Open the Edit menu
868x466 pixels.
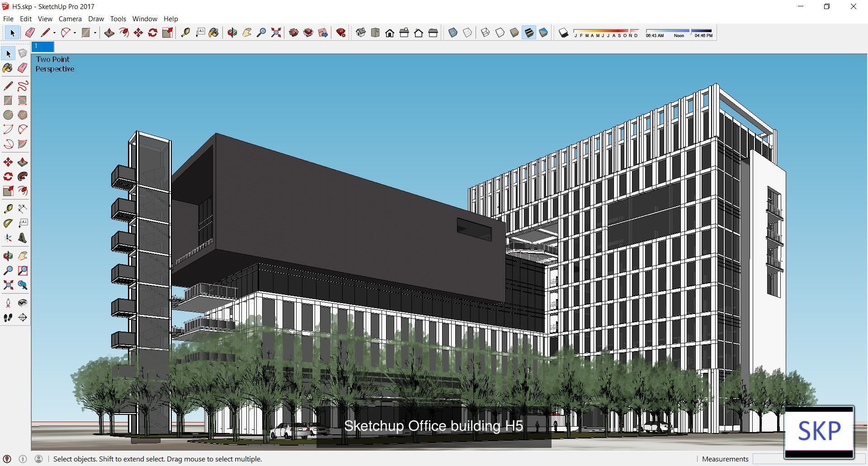click(x=25, y=19)
